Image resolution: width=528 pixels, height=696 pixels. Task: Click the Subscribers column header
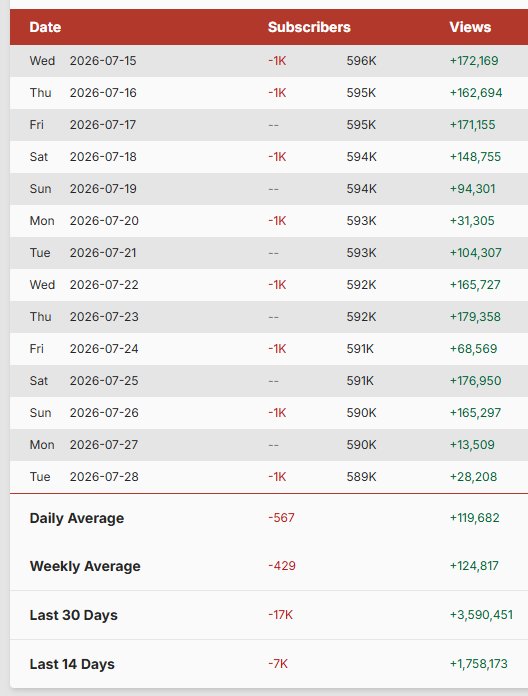309,27
